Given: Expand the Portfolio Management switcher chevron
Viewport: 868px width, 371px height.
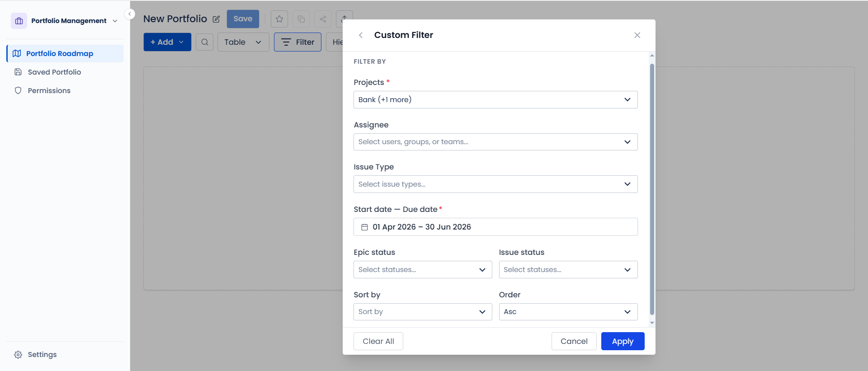Looking at the screenshot, I should click(x=115, y=21).
